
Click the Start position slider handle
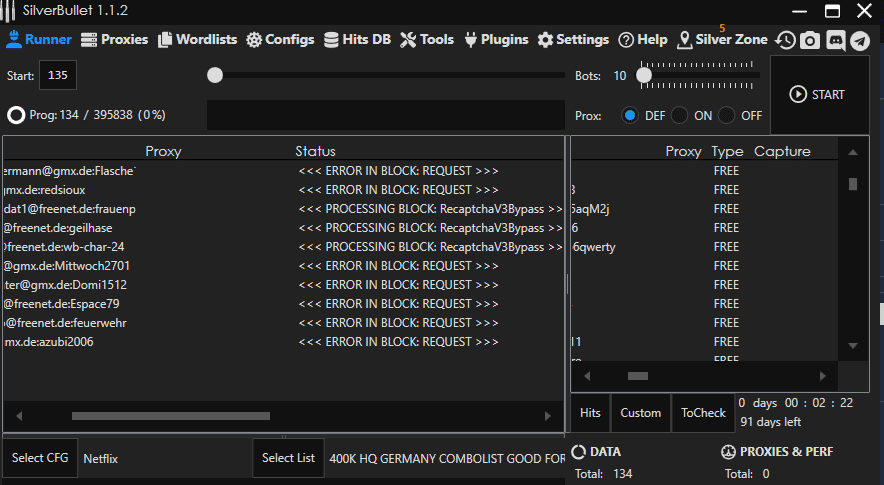[x=215, y=75]
